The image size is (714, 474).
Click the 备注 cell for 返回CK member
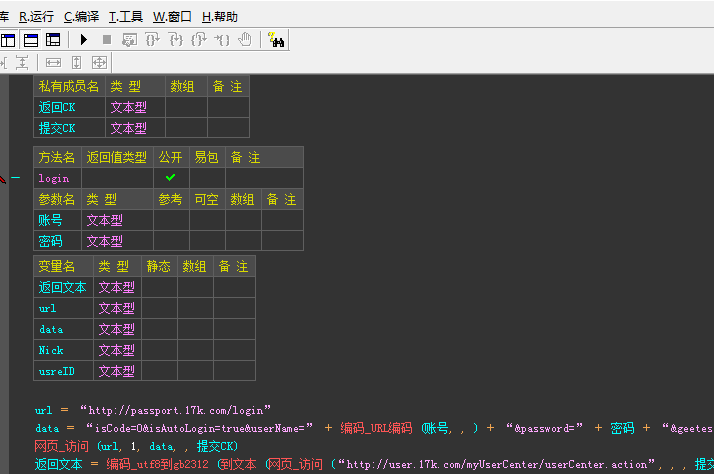[x=228, y=107]
